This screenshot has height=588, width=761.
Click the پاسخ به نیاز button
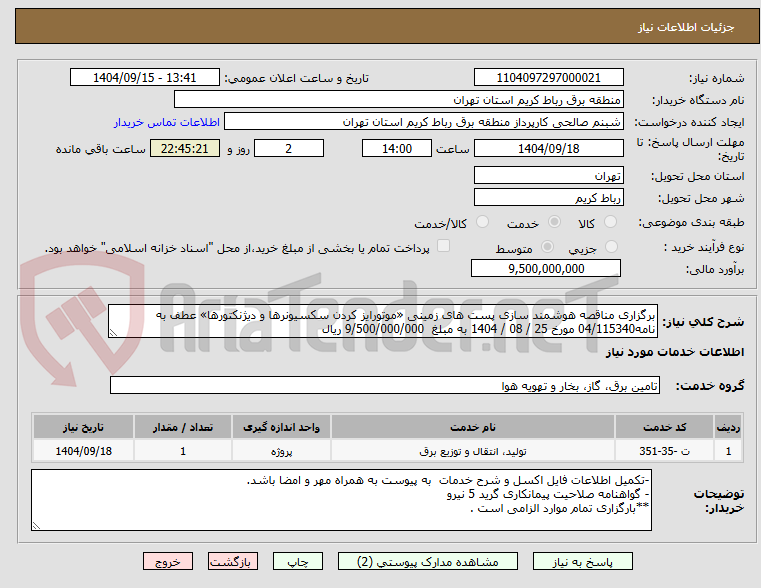pyautogui.click(x=582, y=561)
